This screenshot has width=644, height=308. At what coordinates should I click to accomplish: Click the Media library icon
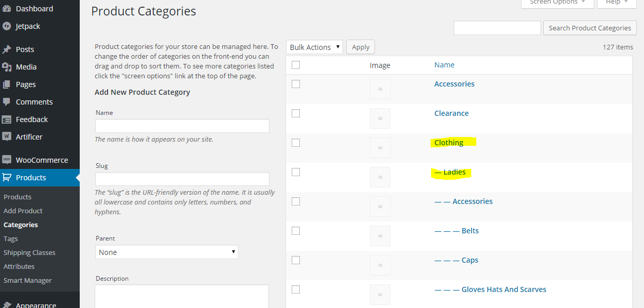7,67
